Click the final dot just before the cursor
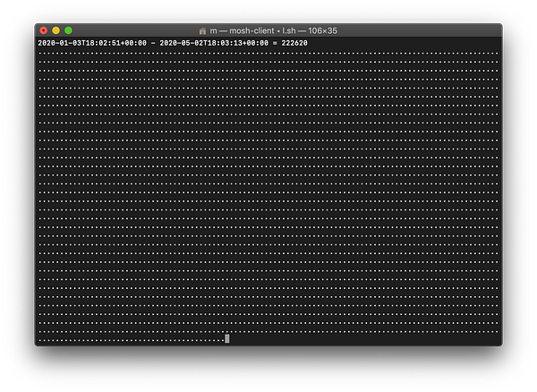Image resolution: width=537 pixels, height=392 pixels. [223, 340]
